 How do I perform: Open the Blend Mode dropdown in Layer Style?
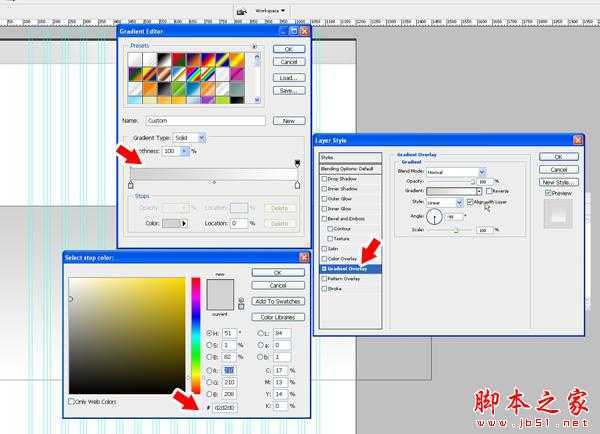[x=456, y=172]
